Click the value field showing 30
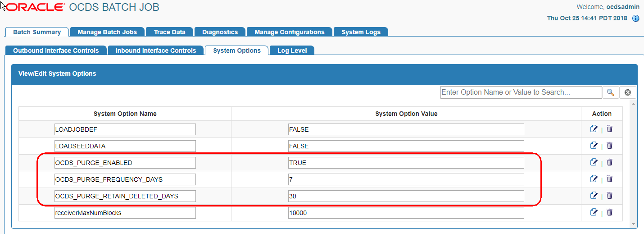Image resolution: width=644 pixels, height=234 pixels. coord(406,196)
